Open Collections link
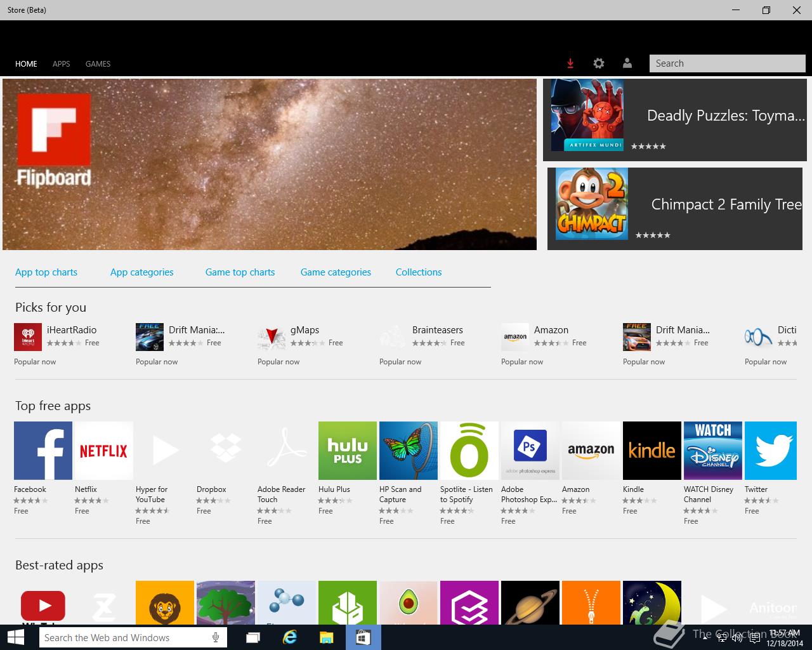The width and height of the screenshot is (812, 650). click(419, 272)
